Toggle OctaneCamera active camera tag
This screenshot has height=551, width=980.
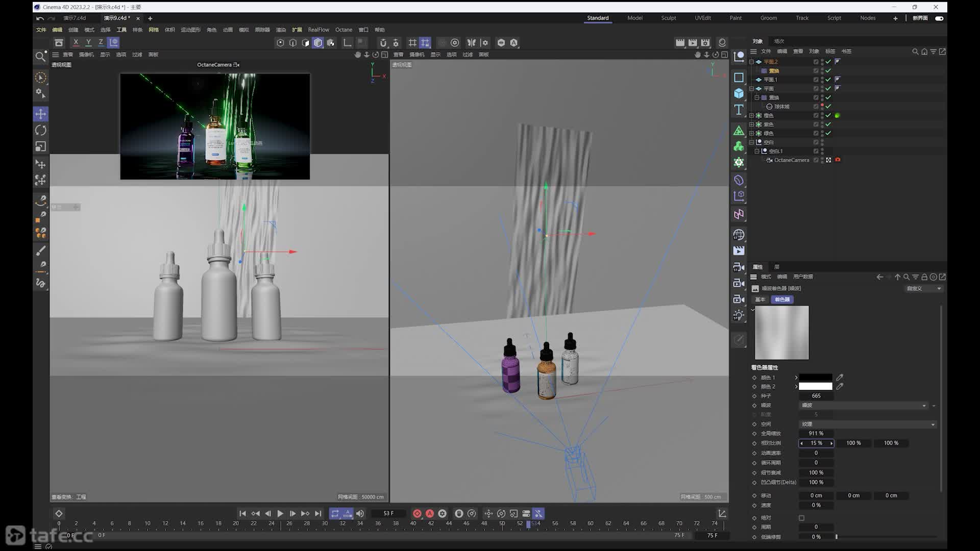838,160
